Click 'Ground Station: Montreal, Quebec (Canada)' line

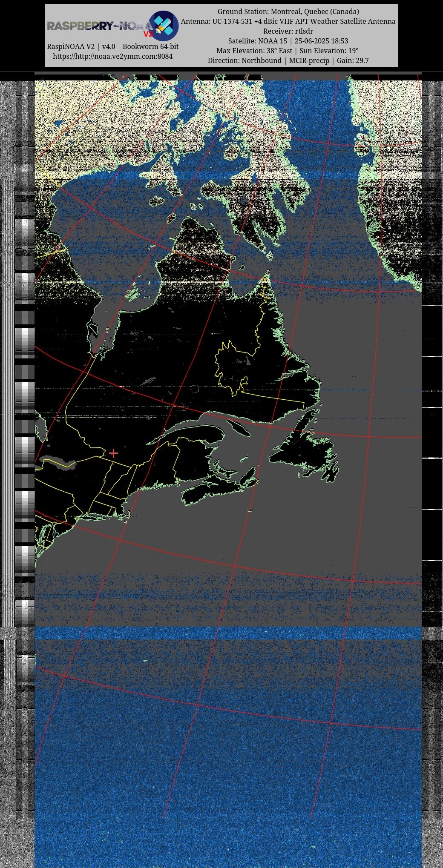[x=288, y=11]
